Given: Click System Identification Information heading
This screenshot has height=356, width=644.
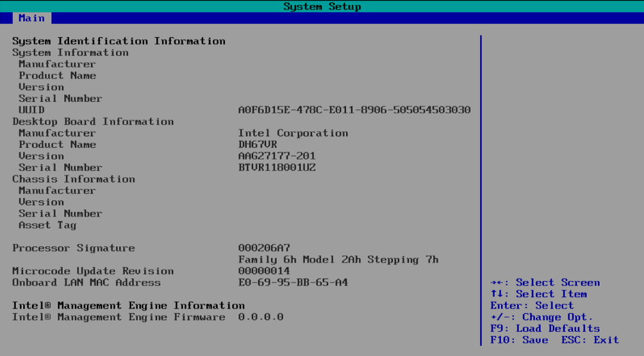Looking at the screenshot, I should 119,41.
